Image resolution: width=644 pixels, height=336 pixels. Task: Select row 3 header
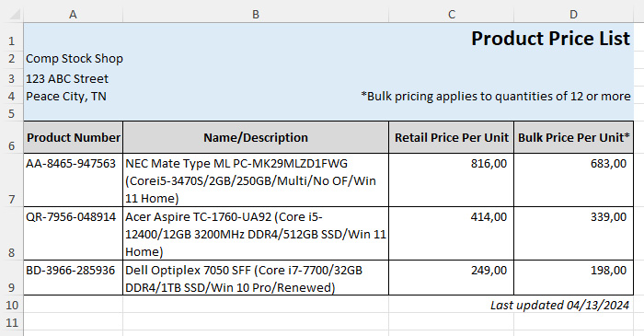pos(11,78)
